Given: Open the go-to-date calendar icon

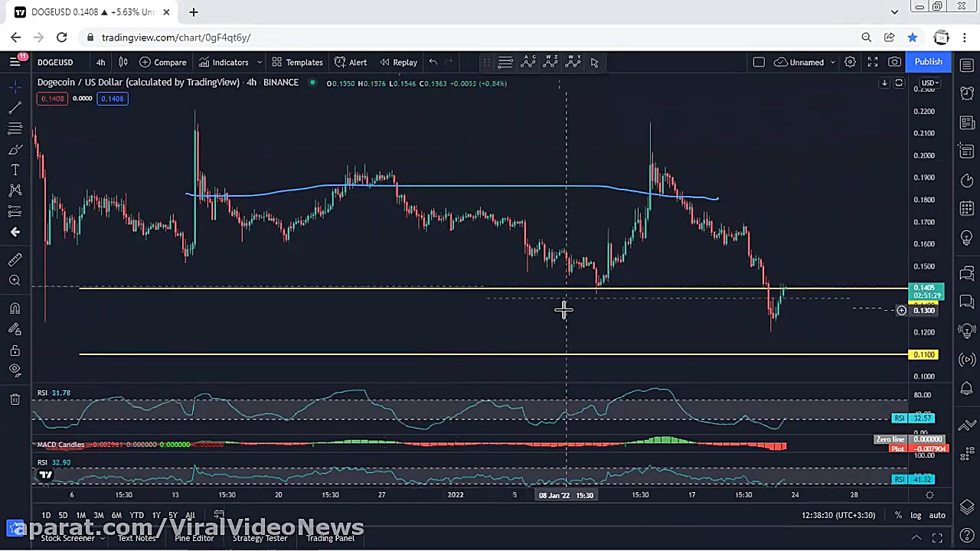Looking at the screenshot, I should pyautogui.click(x=219, y=515).
